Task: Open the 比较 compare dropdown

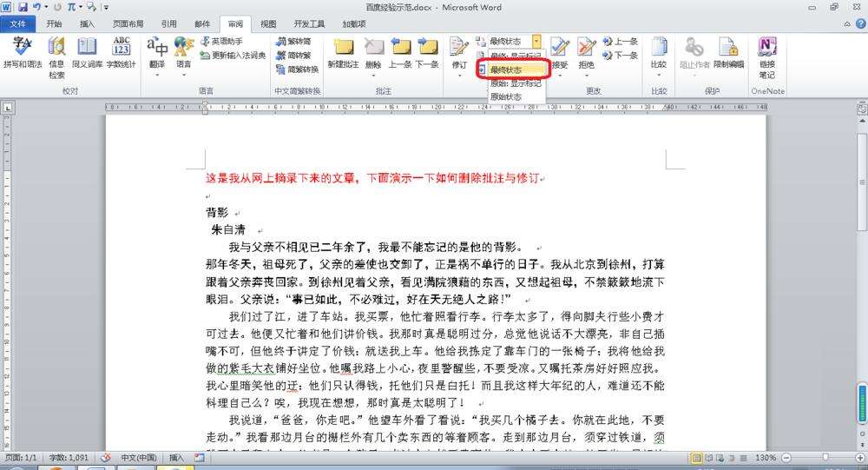Action: pos(659,56)
